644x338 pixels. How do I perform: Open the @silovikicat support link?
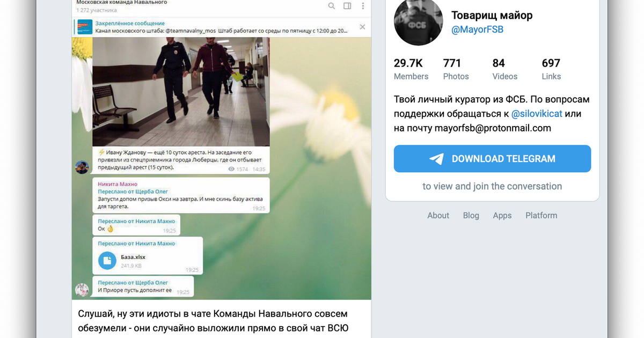(x=537, y=114)
